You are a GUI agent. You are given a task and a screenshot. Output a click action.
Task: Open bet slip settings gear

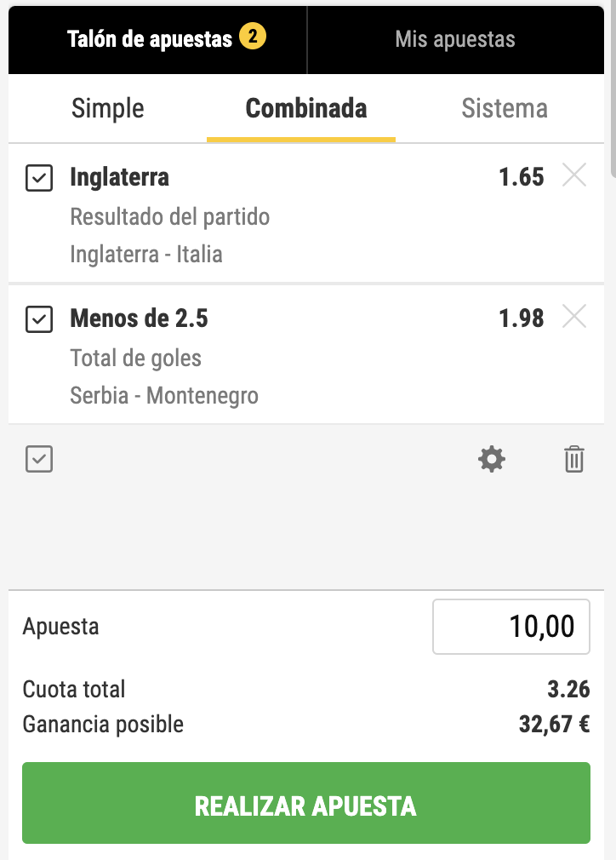492,460
